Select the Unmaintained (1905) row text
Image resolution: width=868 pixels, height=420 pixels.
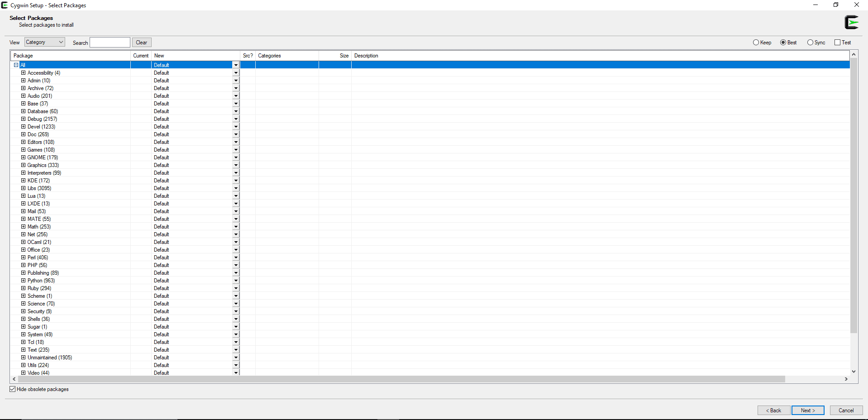point(50,358)
